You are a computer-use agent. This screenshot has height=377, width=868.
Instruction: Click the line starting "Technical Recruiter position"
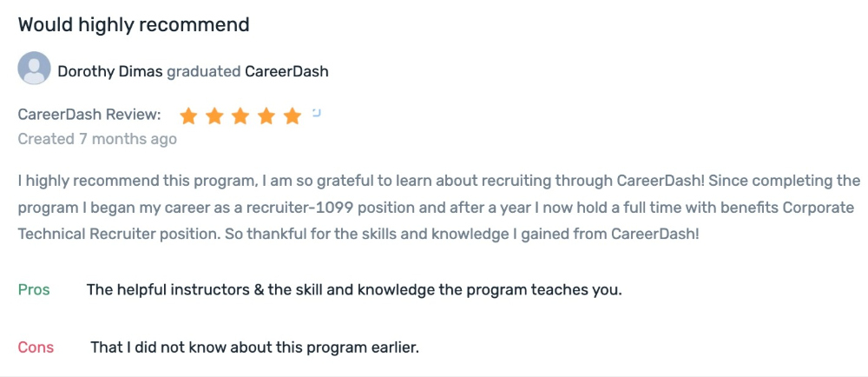coord(358,234)
